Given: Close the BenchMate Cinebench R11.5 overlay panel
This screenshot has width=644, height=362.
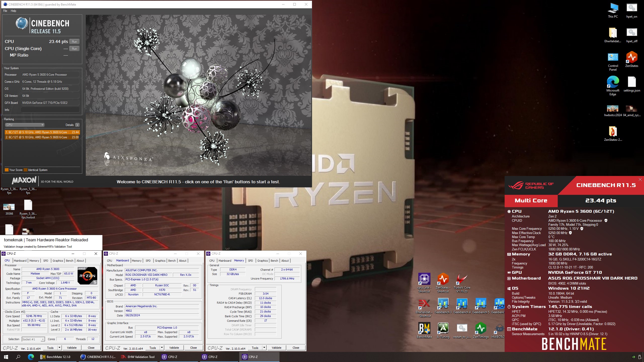Looking at the screenshot, I should point(640,179).
